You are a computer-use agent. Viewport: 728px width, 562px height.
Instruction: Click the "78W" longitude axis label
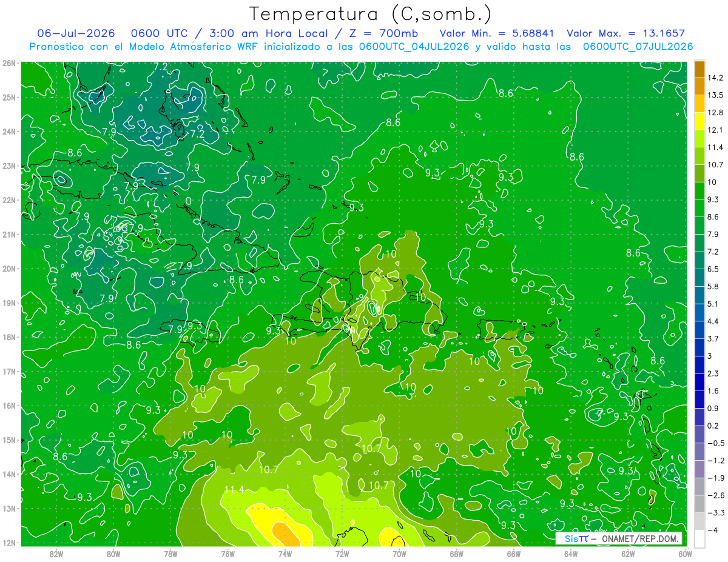[170, 554]
